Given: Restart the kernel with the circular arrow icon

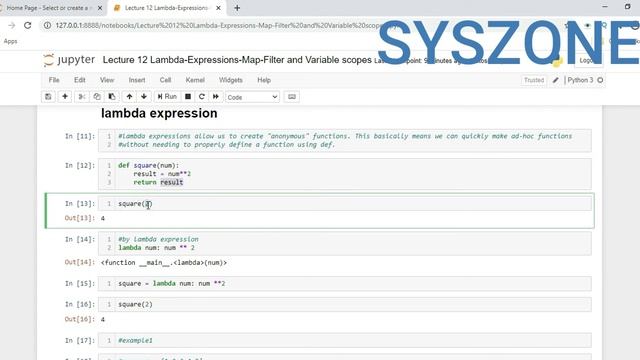Looking at the screenshot, I should coord(202,97).
